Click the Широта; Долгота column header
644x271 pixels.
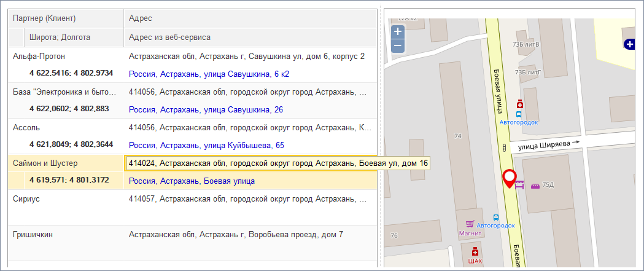point(74,37)
